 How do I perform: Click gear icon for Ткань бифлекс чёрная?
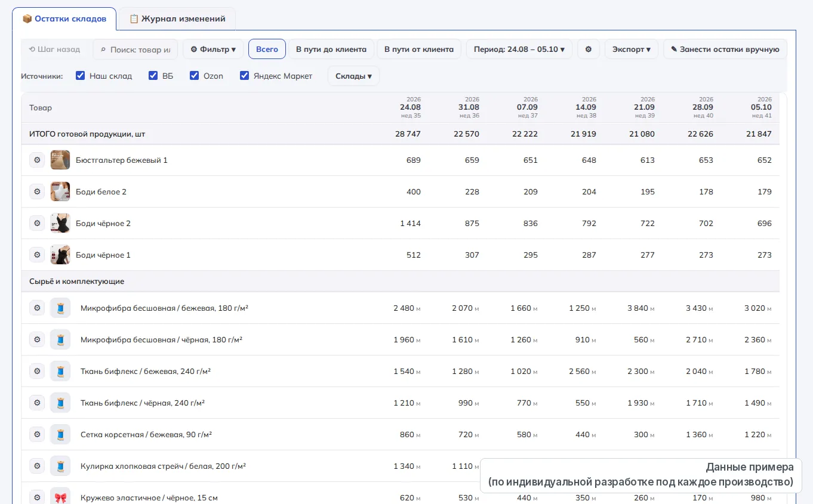(37, 403)
